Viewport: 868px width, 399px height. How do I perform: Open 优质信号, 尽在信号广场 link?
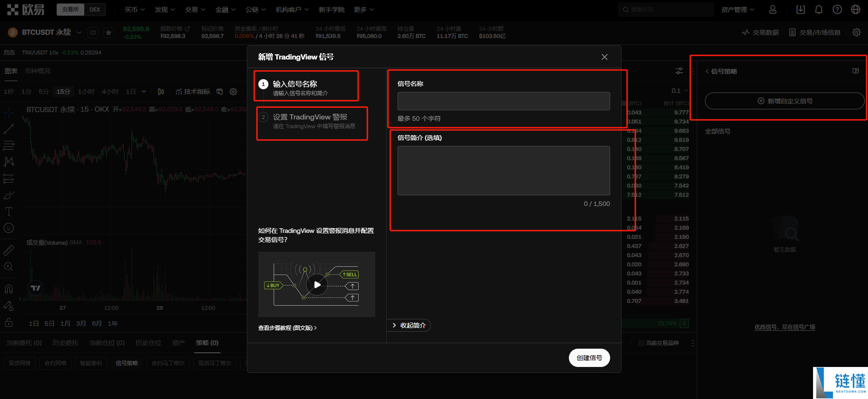(785, 327)
